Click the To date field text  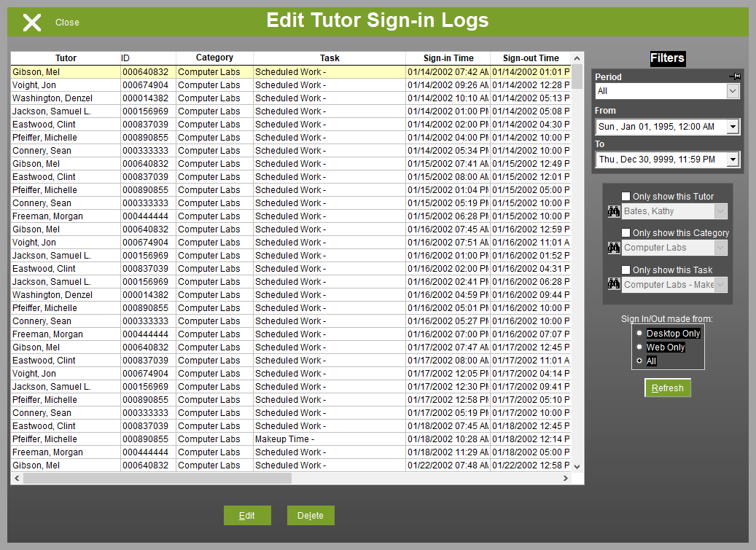(x=657, y=160)
